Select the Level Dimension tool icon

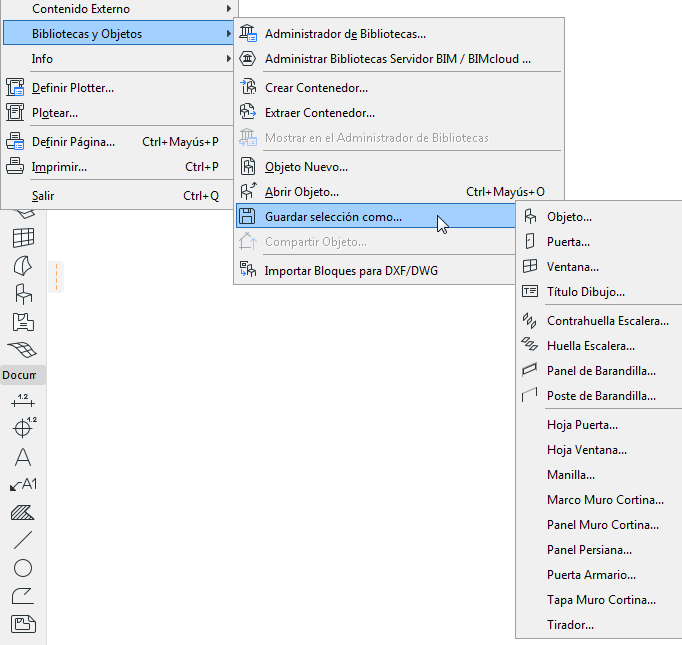[24, 427]
